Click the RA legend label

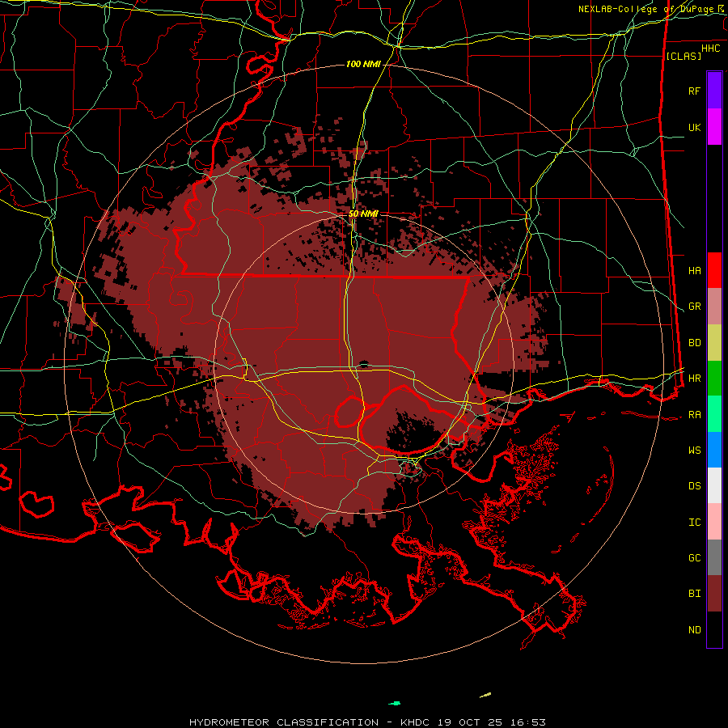pyautogui.click(x=695, y=415)
